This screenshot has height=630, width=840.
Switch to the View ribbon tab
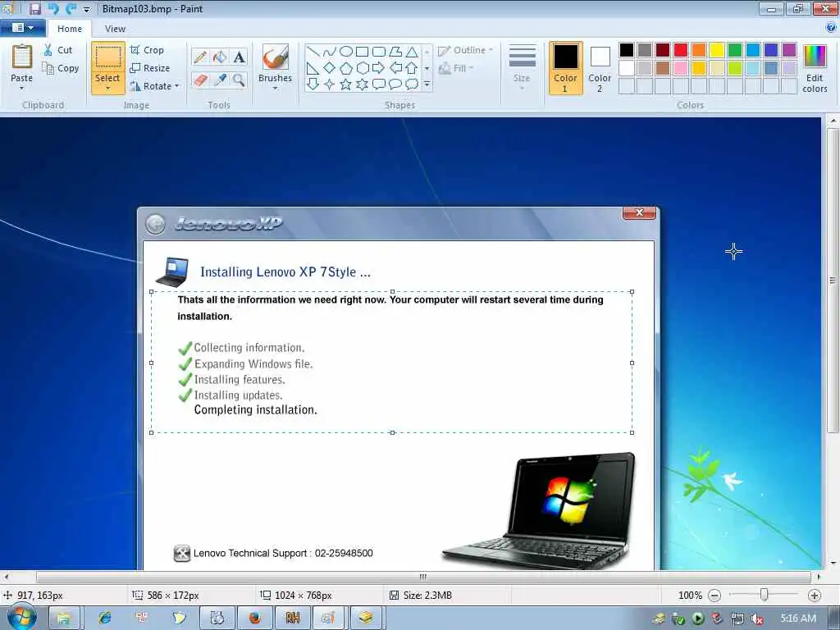coord(115,29)
